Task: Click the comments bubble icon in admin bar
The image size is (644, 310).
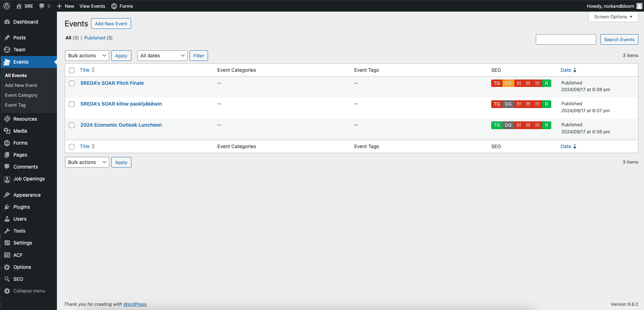Action: click(x=42, y=6)
